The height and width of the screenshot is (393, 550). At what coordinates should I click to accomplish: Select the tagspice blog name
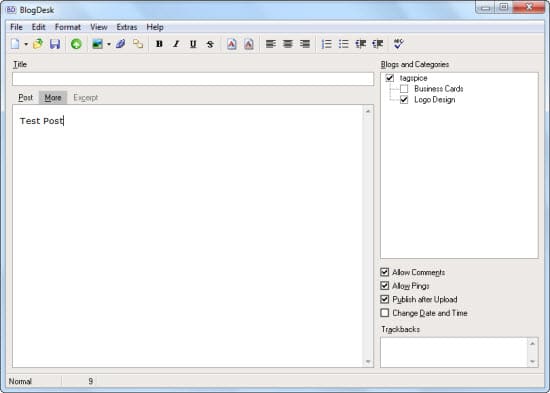414,78
